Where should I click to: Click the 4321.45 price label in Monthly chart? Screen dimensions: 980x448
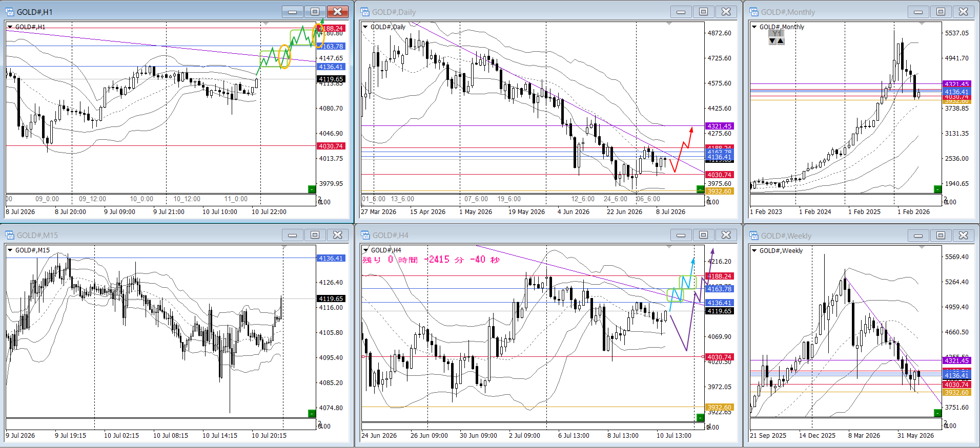click(956, 84)
